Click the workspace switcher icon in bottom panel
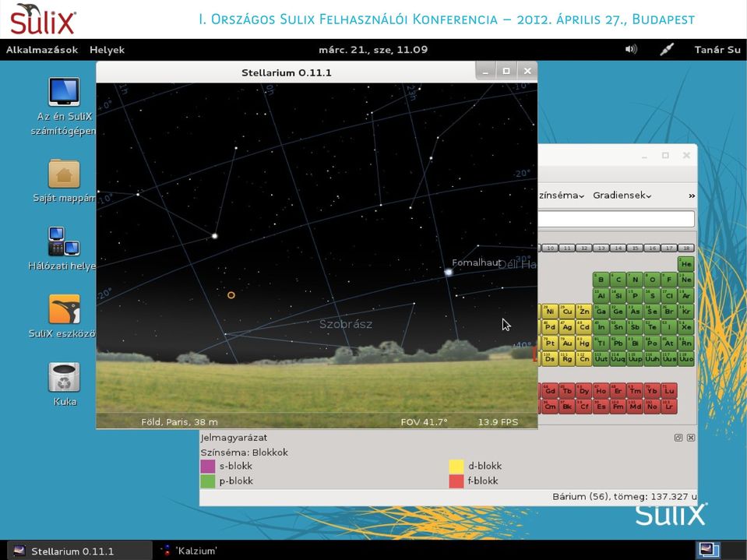Image resolution: width=747 pixels, height=560 pixels. click(709, 551)
